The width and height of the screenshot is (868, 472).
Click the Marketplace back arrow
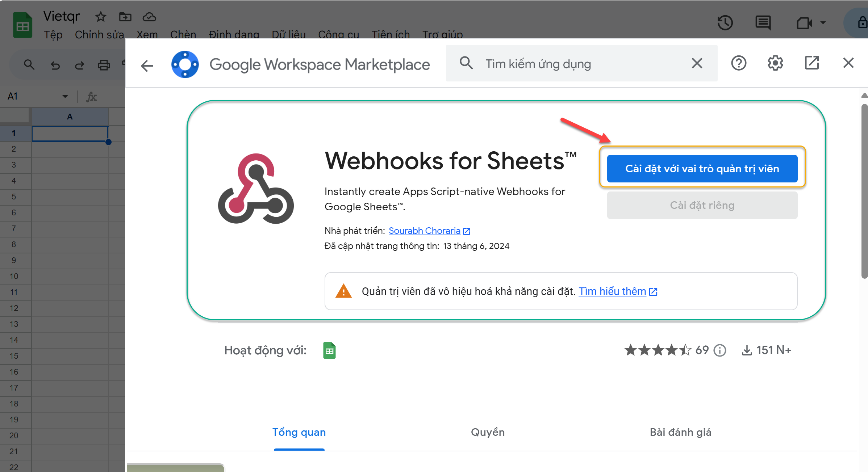click(x=147, y=66)
